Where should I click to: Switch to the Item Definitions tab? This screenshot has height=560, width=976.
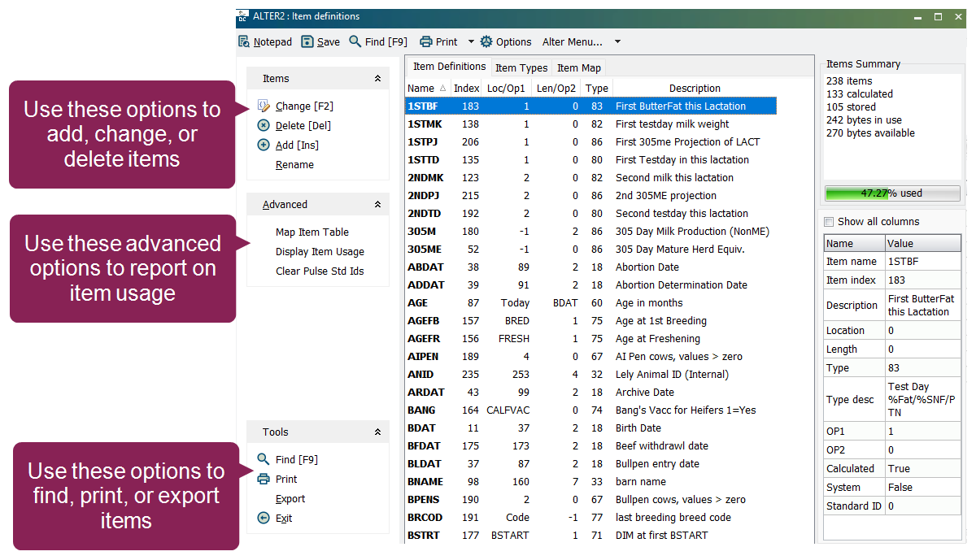tap(449, 67)
